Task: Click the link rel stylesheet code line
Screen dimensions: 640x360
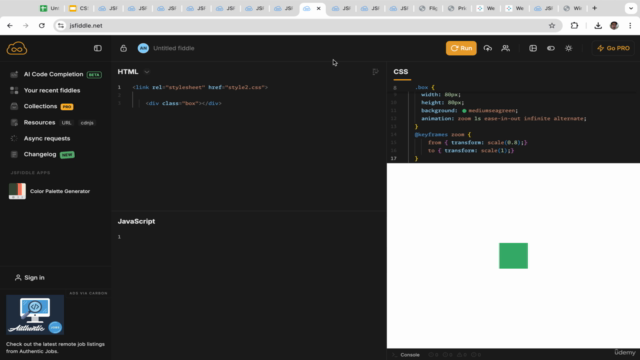Action: coord(200,87)
